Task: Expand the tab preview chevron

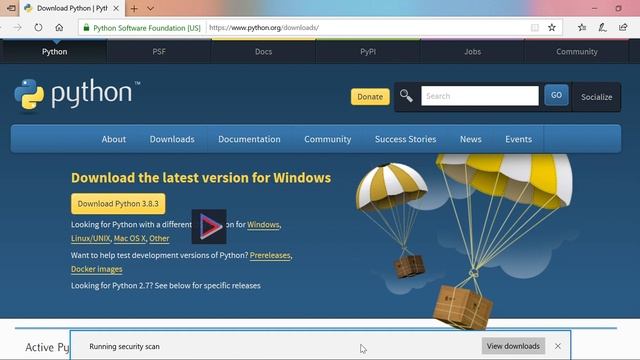Action: tap(150, 8)
